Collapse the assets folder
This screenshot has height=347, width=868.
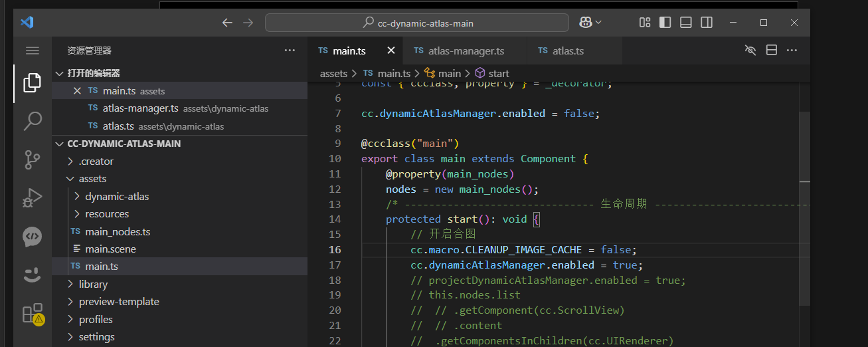click(92, 179)
